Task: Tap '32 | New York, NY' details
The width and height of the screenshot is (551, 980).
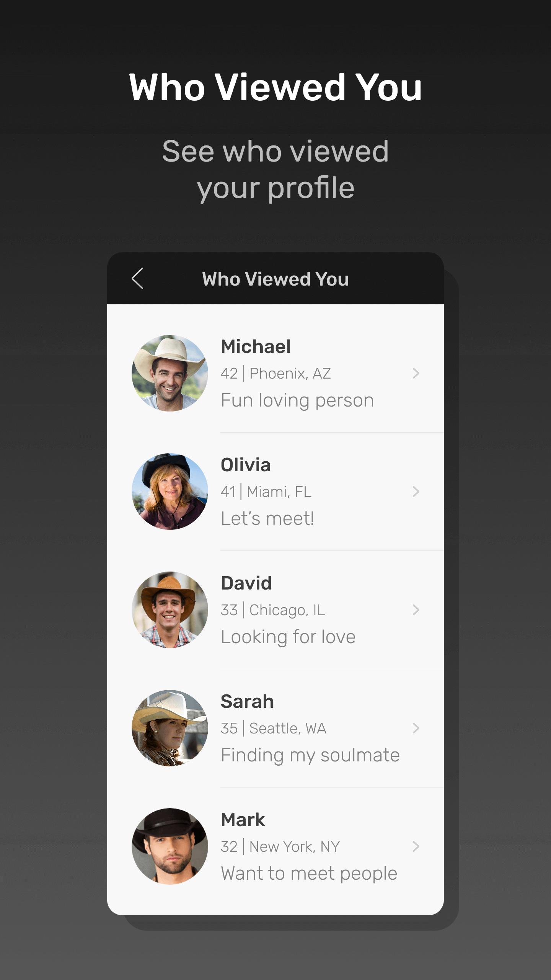Action: click(x=280, y=846)
